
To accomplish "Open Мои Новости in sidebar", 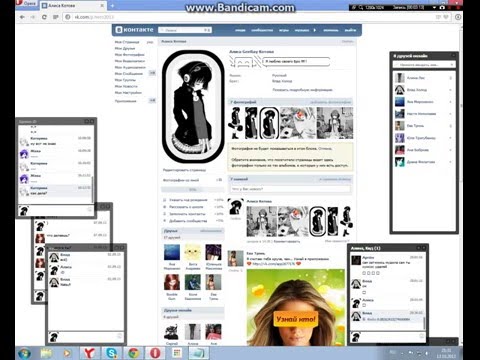I will point(126,86).
